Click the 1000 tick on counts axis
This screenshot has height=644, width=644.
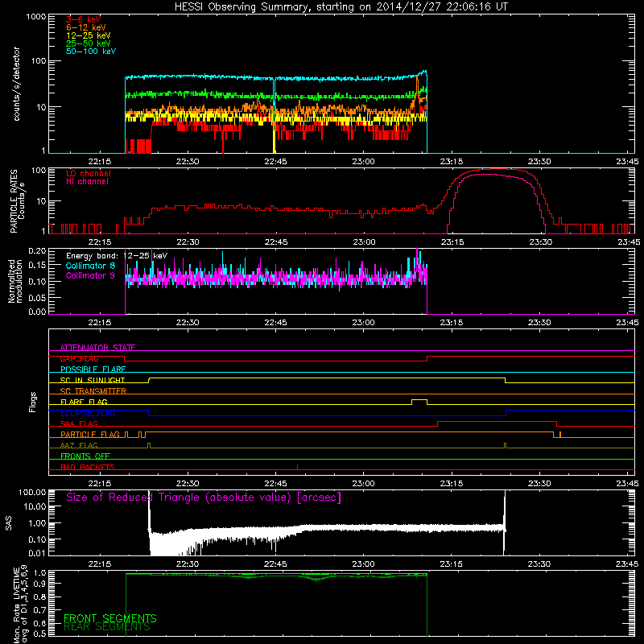pos(35,17)
